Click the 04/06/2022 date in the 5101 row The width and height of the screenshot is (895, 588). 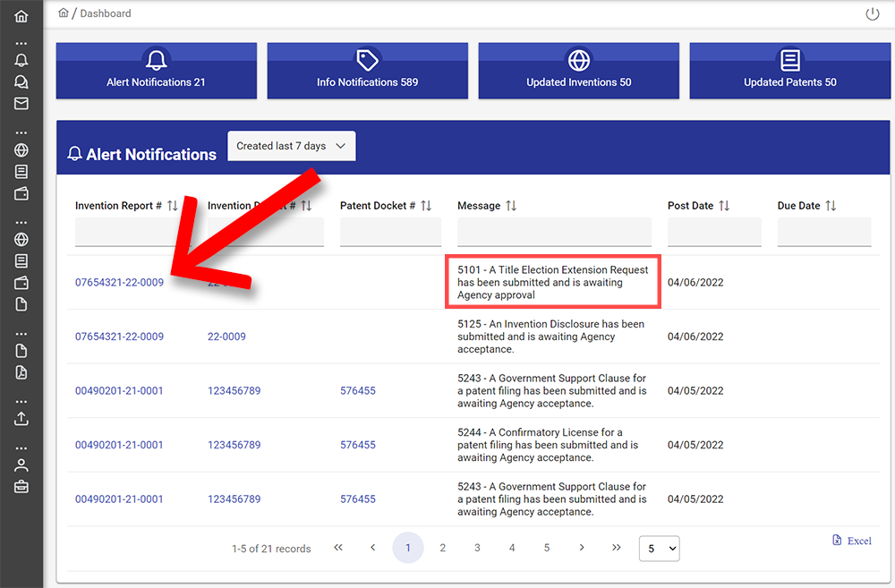tap(695, 282)
